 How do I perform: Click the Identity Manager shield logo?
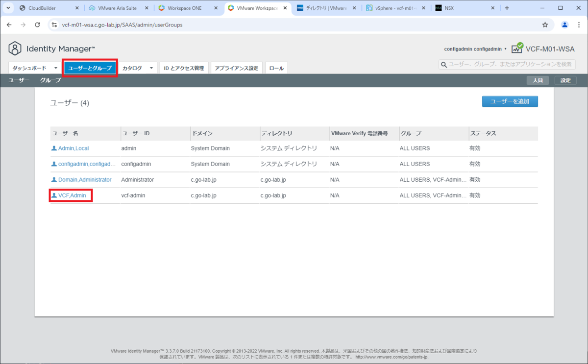click(15, 49)
